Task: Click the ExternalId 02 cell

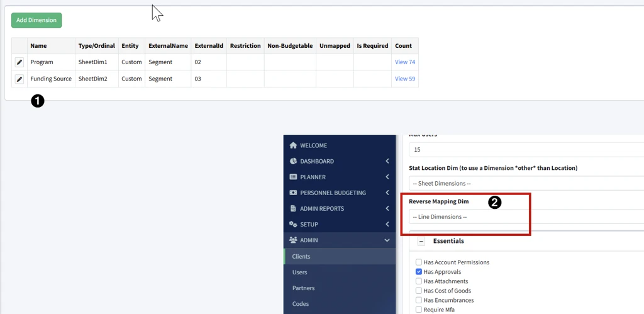Action: (x=209, y=62)
